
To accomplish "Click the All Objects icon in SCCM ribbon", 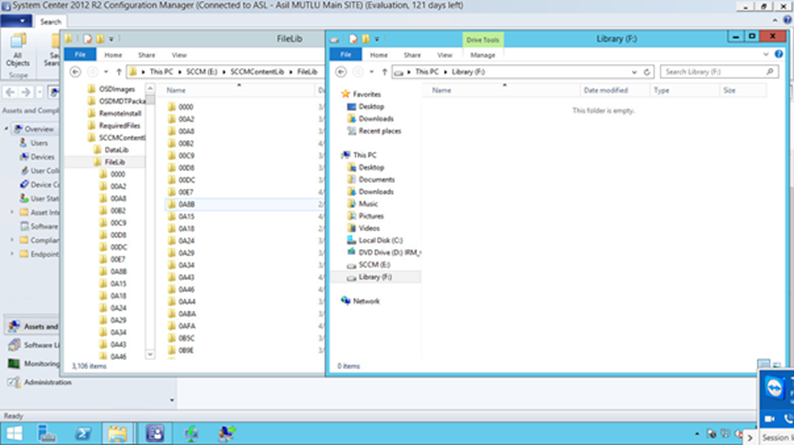I will pyautogui.click(x=18, y=51).
